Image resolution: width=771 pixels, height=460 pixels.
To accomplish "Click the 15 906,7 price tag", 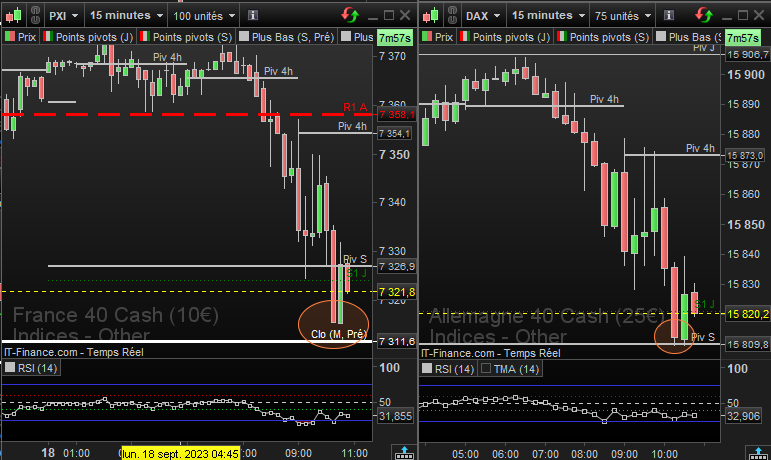I will [747, 55].
